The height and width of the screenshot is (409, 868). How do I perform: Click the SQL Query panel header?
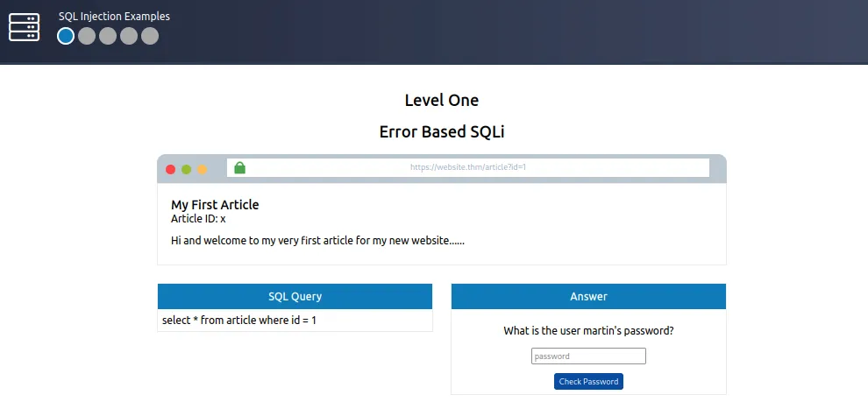(x=295, y=296)
